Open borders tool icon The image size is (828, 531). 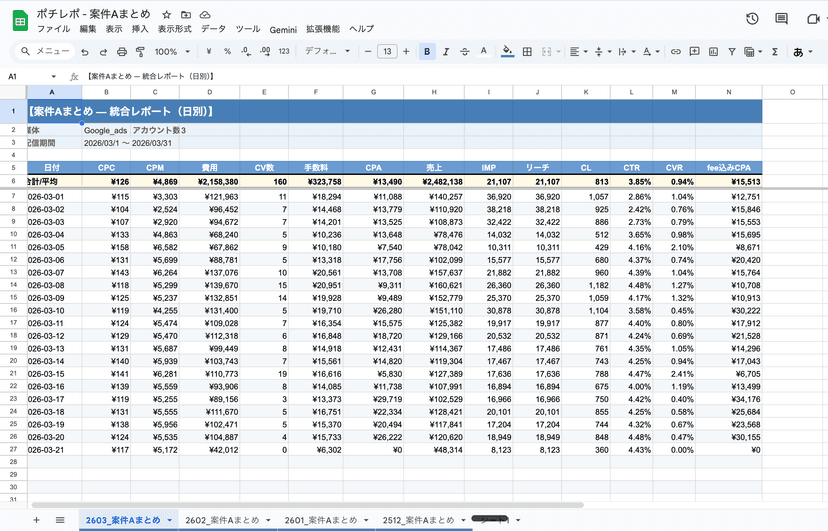point(526,51)
